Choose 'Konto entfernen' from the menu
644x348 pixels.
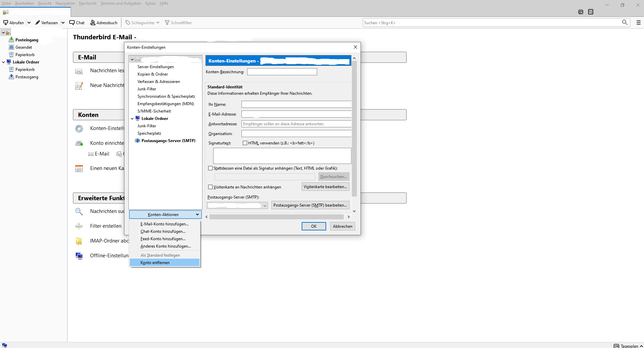click(165, 263)
